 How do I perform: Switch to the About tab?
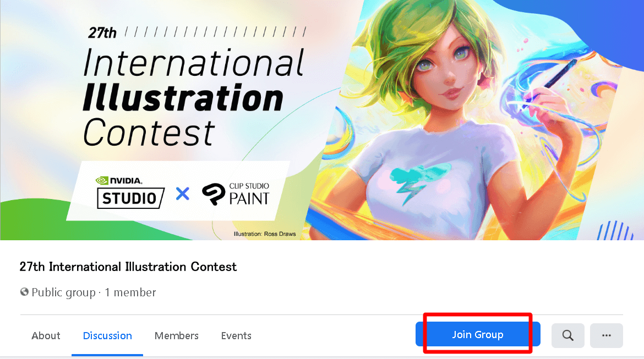[46, 335]
